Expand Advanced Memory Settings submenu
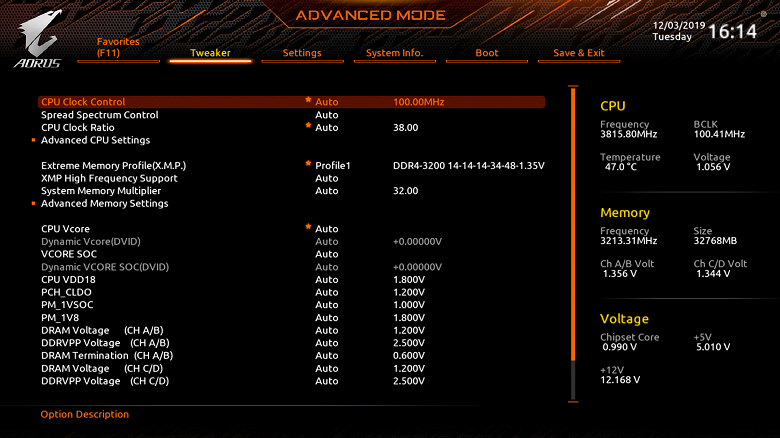 pos(104,204)
